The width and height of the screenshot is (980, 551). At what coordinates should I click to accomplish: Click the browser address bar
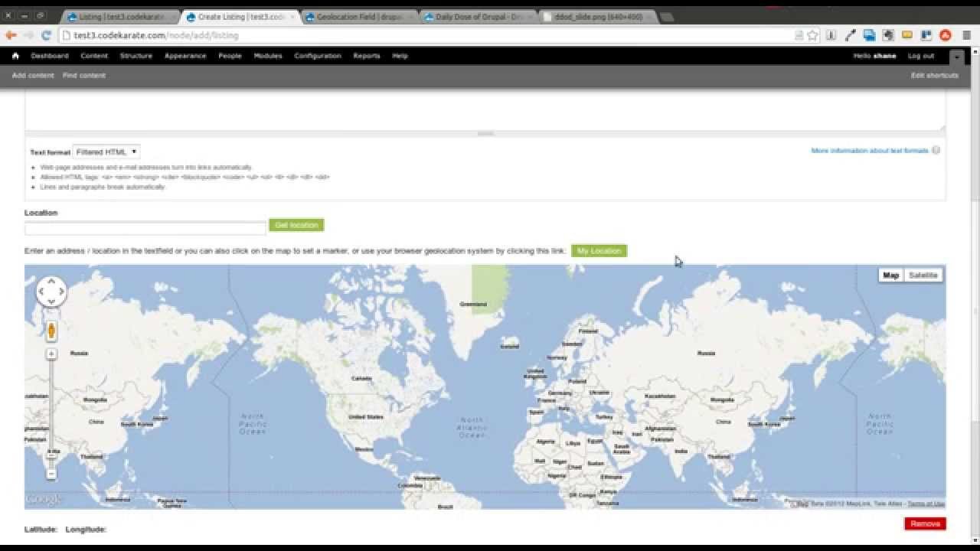point(429,35)
